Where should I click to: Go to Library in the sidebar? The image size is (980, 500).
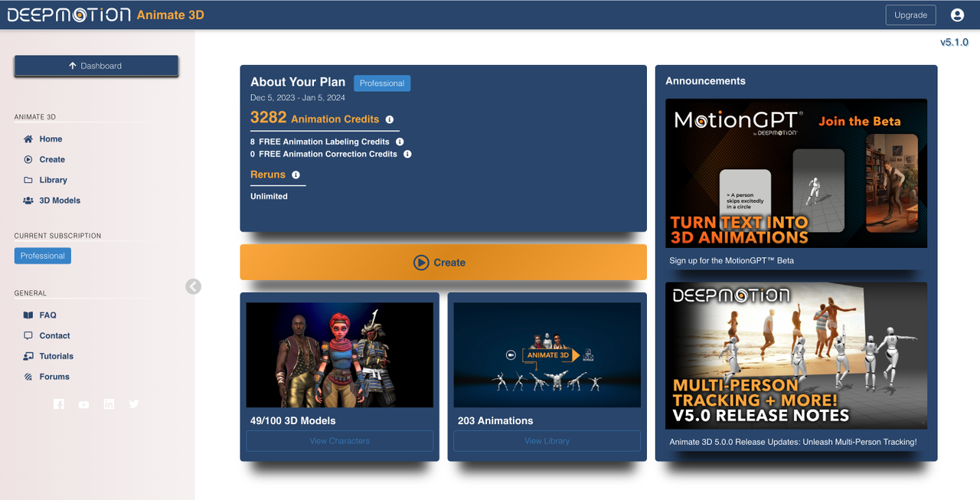[53, 180]
